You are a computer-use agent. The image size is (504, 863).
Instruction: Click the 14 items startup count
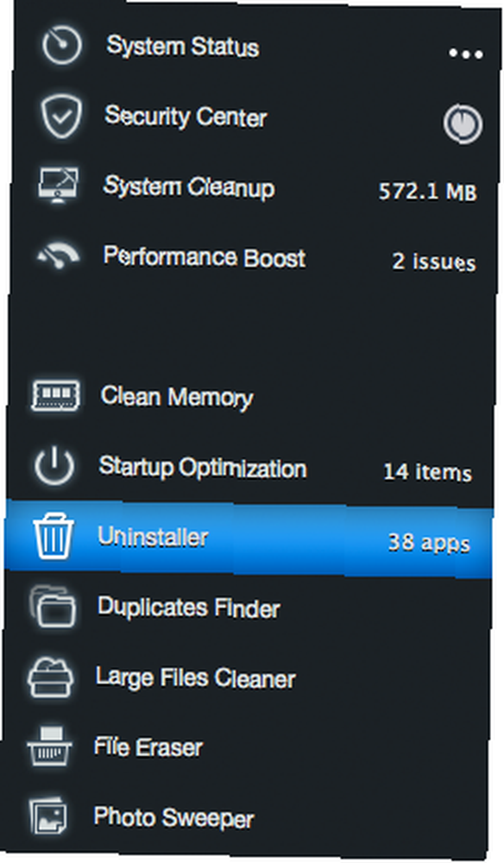tap(427, 472)
